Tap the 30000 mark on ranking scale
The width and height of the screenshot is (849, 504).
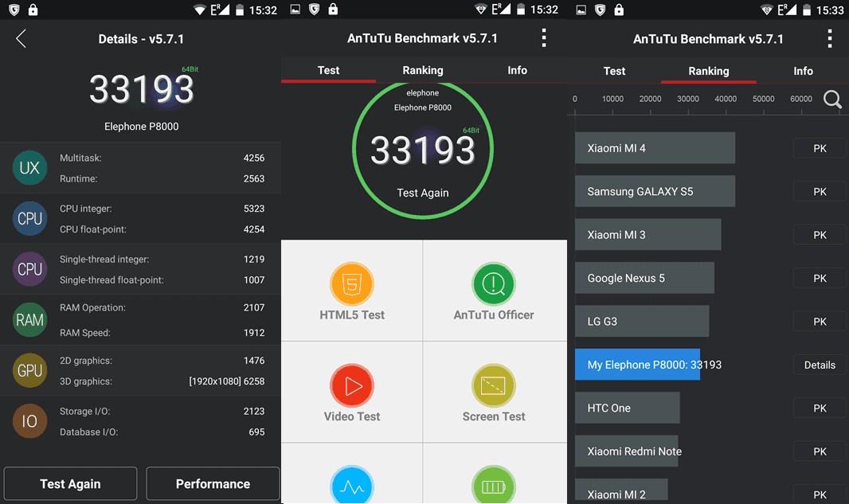pyautogui.click(x=687, y=99)
